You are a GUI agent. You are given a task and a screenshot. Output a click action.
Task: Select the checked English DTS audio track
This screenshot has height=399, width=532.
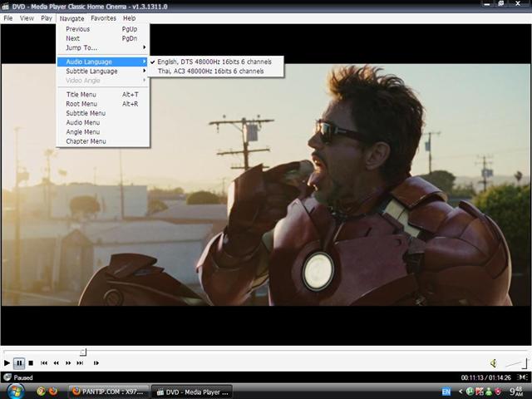coord(216,62)
